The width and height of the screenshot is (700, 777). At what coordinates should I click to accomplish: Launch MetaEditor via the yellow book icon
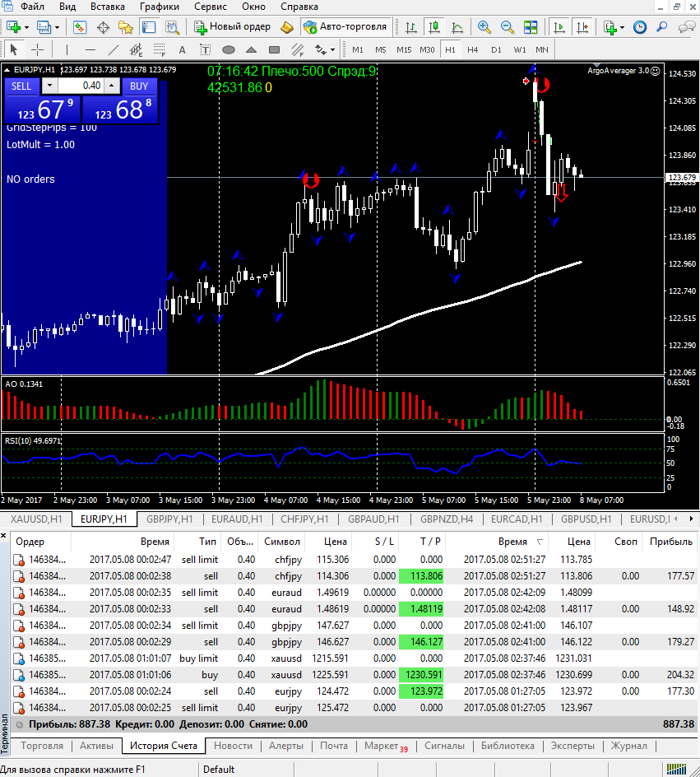287,27
